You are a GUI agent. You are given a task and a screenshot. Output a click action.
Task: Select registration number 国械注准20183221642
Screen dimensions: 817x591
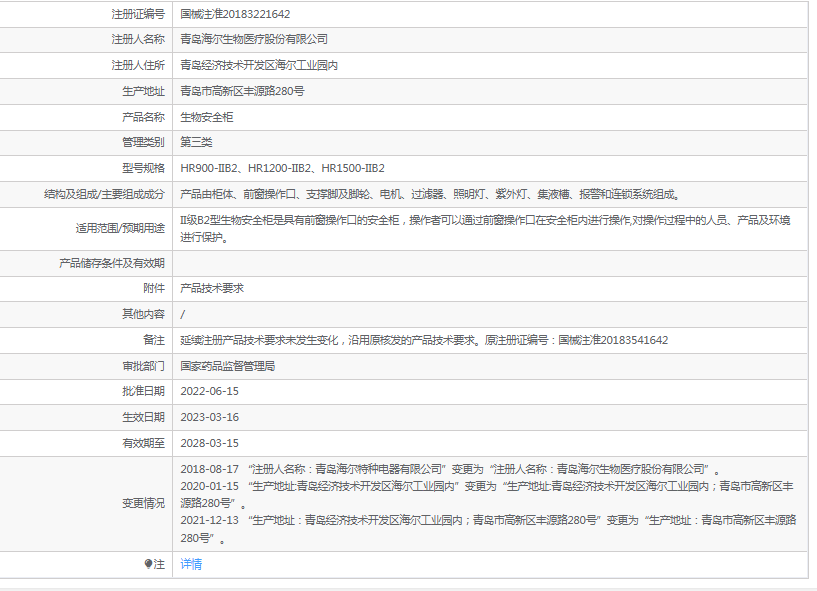(235, 14)
